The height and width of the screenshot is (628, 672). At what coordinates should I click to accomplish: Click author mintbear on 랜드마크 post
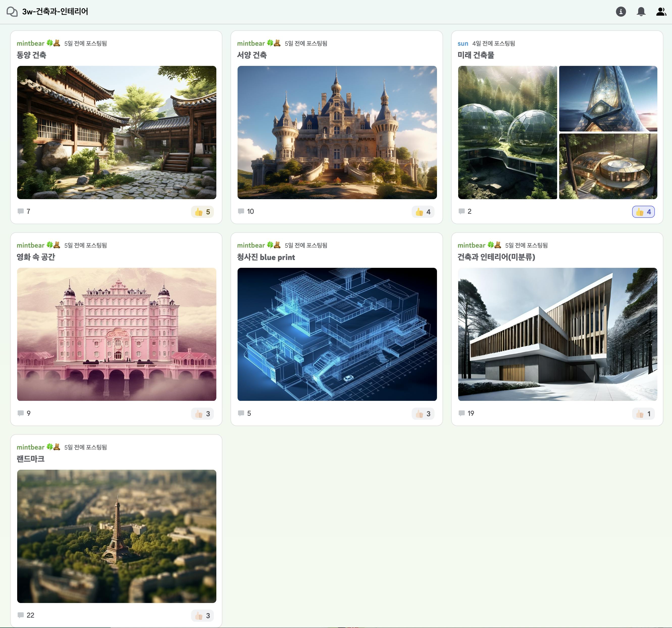click(x=38, y=447)
